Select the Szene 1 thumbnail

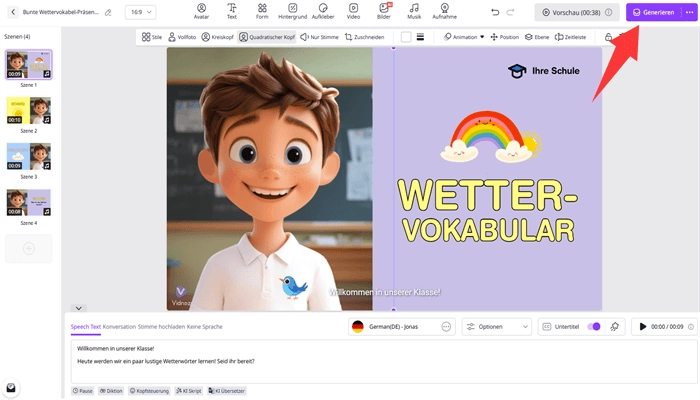[29, 65]
